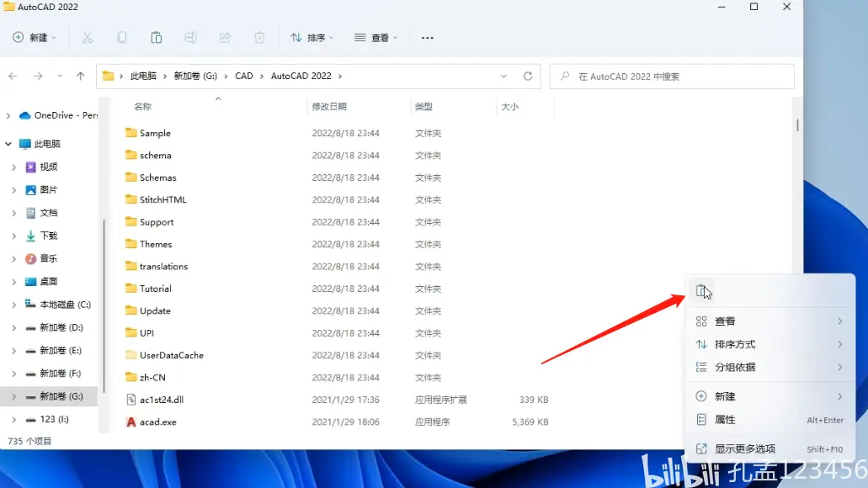
Task: Click the Delete trash icon in toolbar
Action: coord(259,38)
